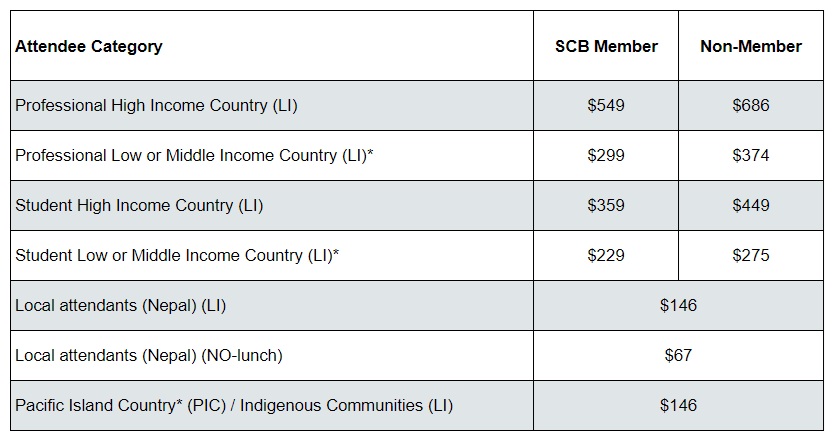
Task: Select the SCB Member column header
Action: [606, 46]
